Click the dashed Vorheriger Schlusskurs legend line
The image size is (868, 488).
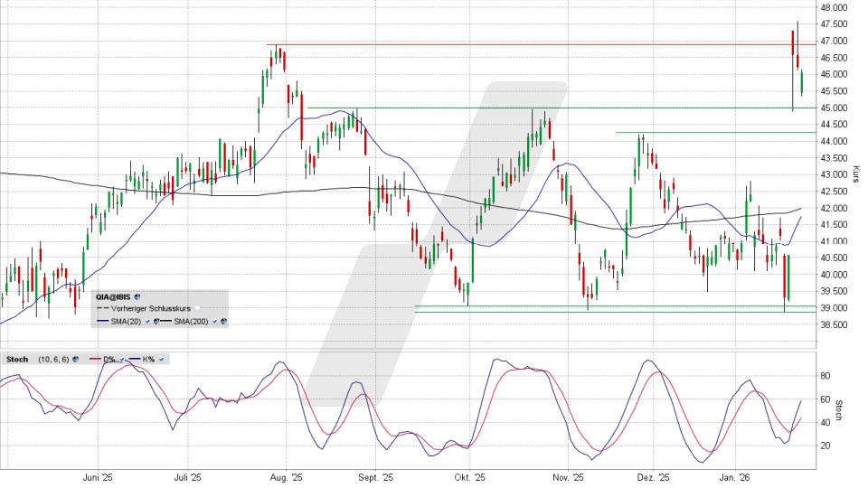[102, 308]
